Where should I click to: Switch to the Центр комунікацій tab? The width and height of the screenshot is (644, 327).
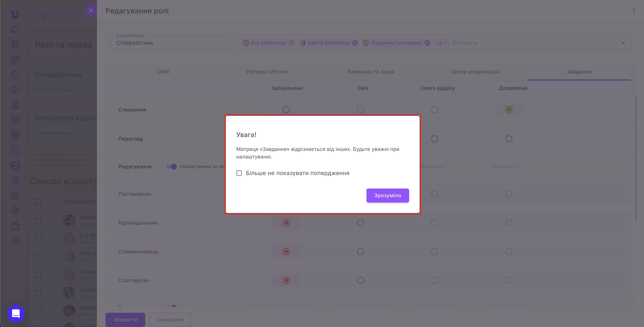pos(475,72)
